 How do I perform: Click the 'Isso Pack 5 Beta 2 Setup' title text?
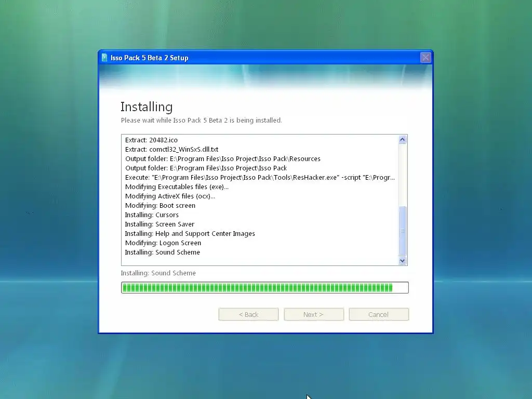click(x=149, y=58)
